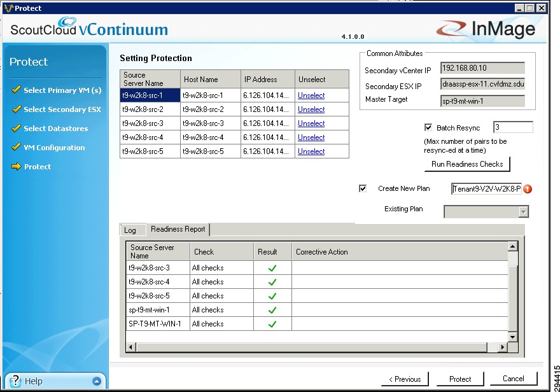560x392 pixels.
Task: Go to Select Secondary ESX step
Action: pos(62,109)
